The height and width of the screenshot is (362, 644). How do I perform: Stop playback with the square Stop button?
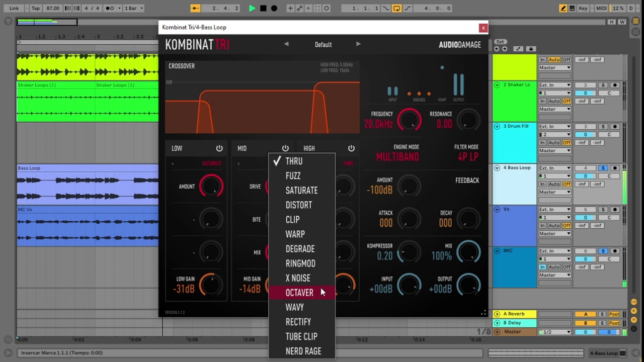coord(263,8)
